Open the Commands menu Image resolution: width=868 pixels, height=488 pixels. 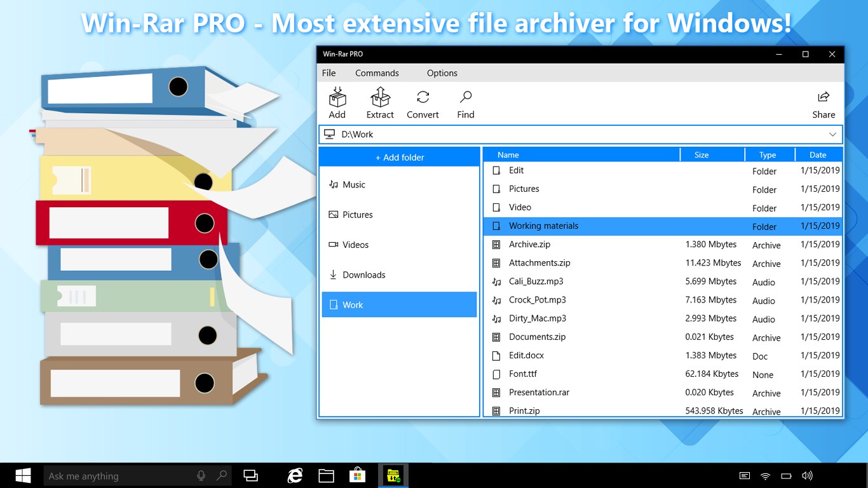[x=377, y=73]
